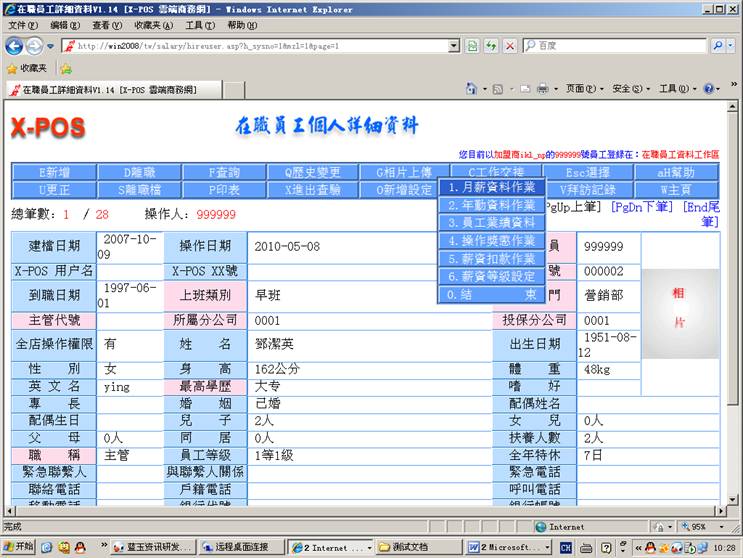
Task: Click the Home icon in command bar
Action: pos(471,89)
